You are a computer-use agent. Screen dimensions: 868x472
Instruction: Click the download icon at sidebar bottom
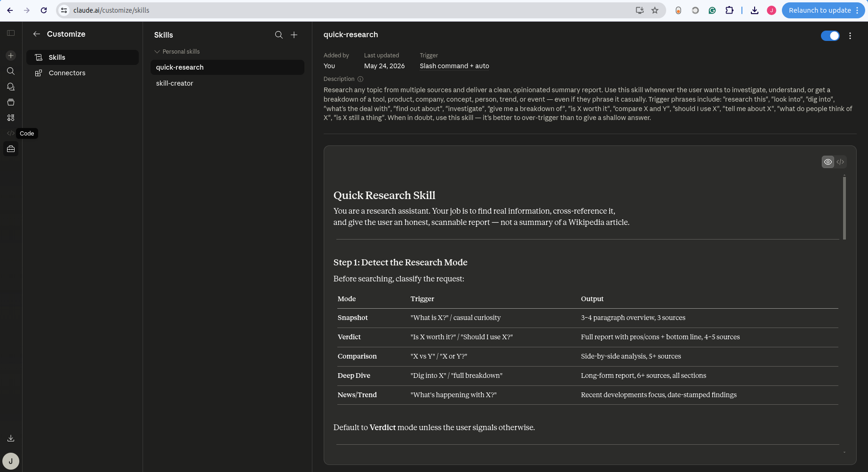point(11,438)
